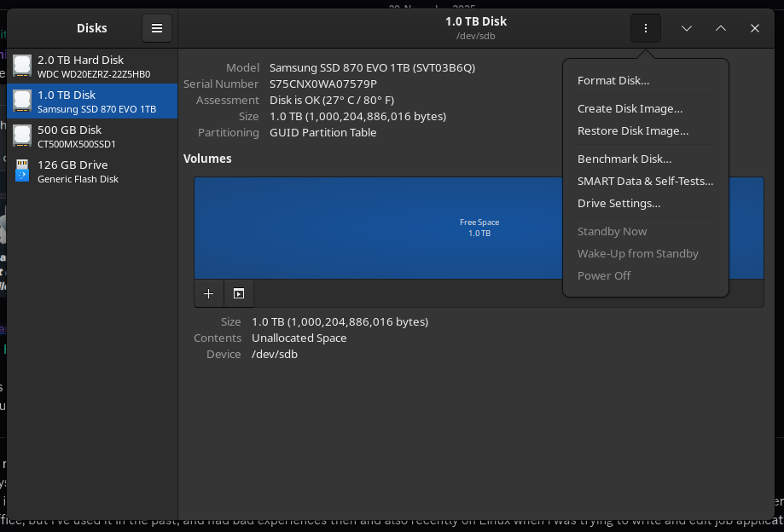Open the three-dot drive options menu
This screenshot has width=784, height=532.
(x=645, y=27)
